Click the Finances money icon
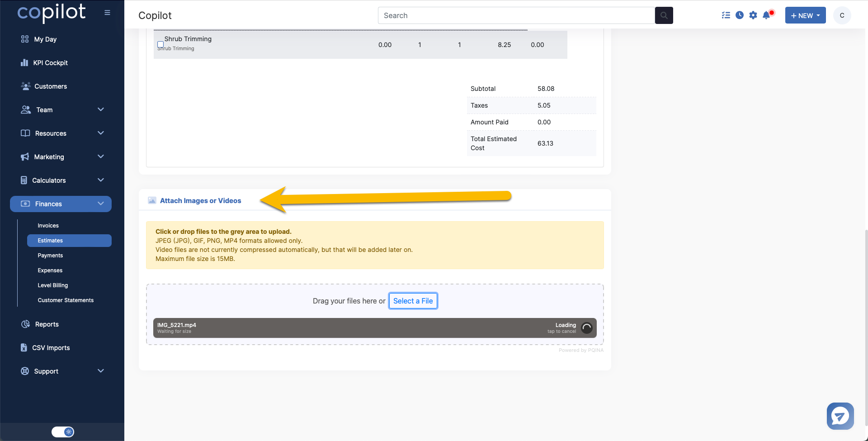Image resolution: width=868 pixels, height=441 pixels. pyautogui.click(x=25, y=204)
